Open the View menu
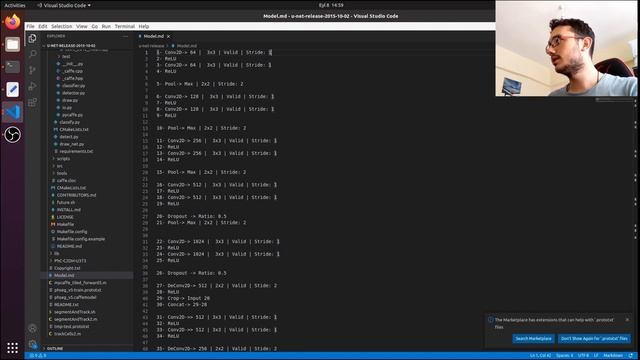Image resolution: width=640 pixels, height=360 pixels. [x=82, y=26]
